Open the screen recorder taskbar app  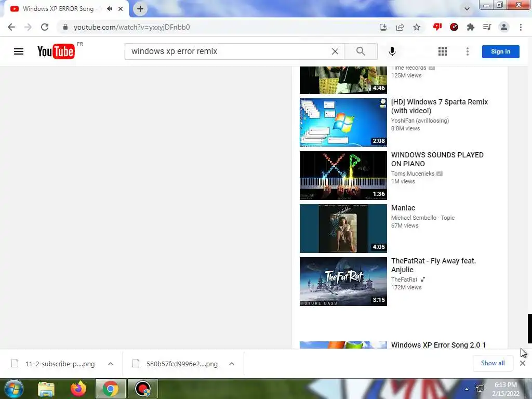[x=143, y=389]
